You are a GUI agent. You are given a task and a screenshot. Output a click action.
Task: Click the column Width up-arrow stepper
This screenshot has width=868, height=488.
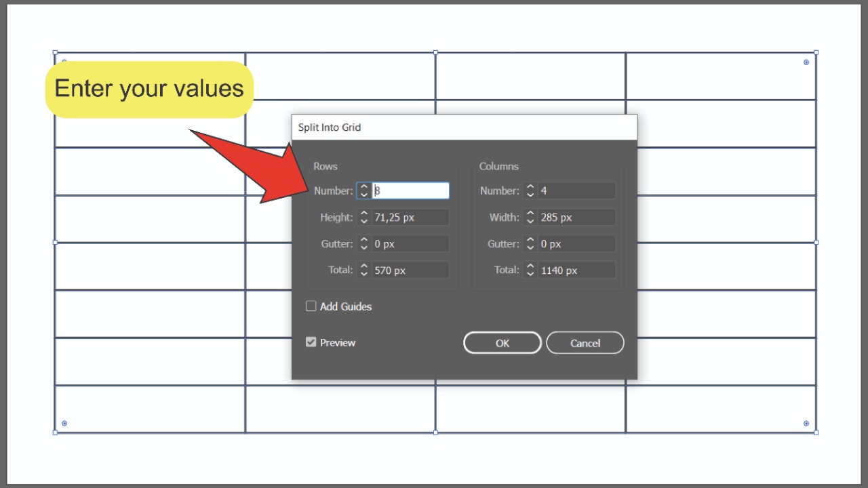(x=530, y=213)
